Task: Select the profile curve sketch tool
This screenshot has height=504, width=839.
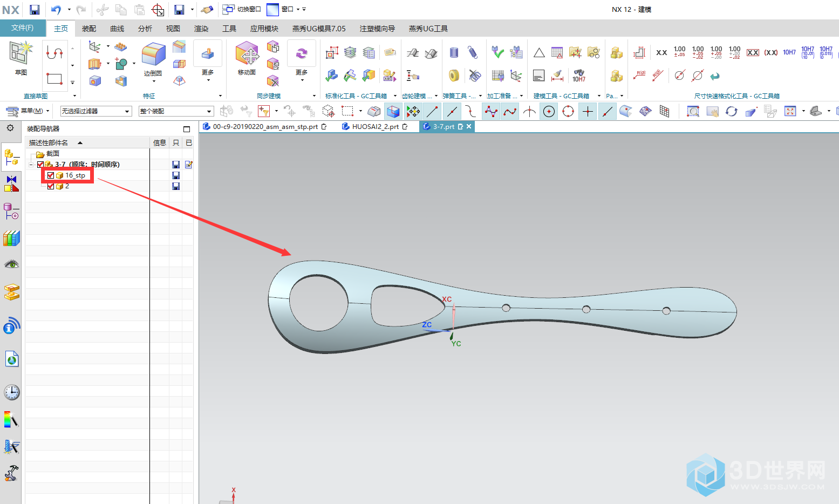Action: click(x=54, y=52)
